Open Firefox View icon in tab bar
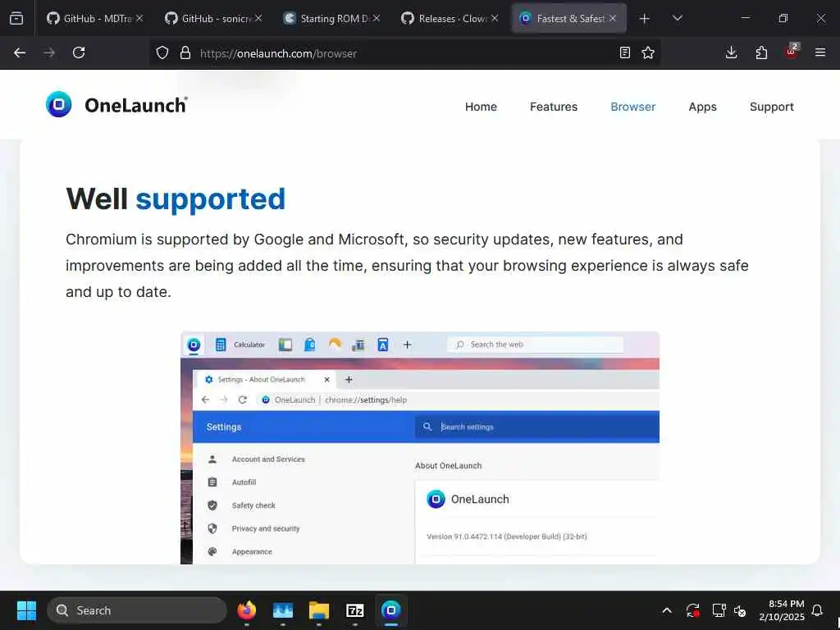Screen dimensions: 840x630 (16, 18)
